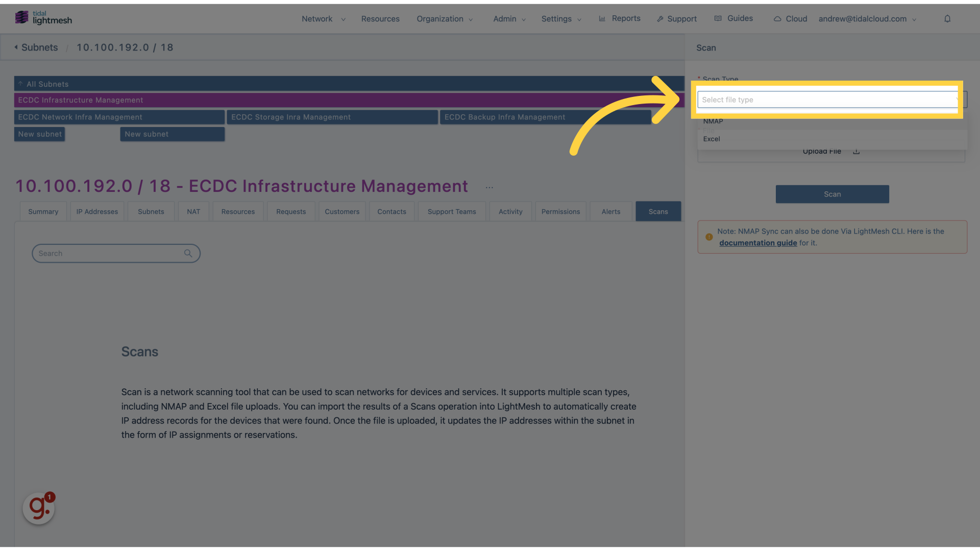Click the 10.100.192.0 / 18 breadcrumb text
Viewport: 980px width, 551px height.
[125, 47]
